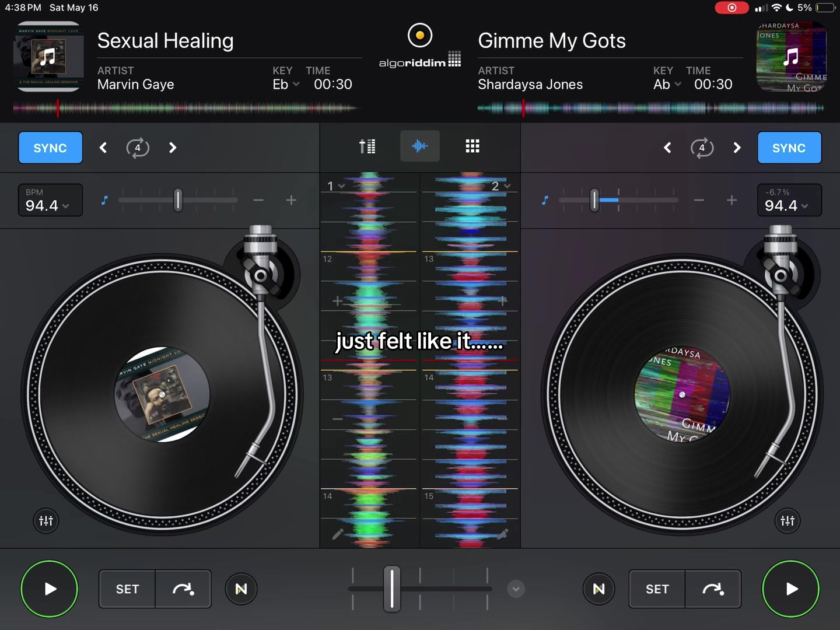
Task: Tap the jump-to-cue arrow beside the Sexual Healing deck SET
Action: pos(183,589)
